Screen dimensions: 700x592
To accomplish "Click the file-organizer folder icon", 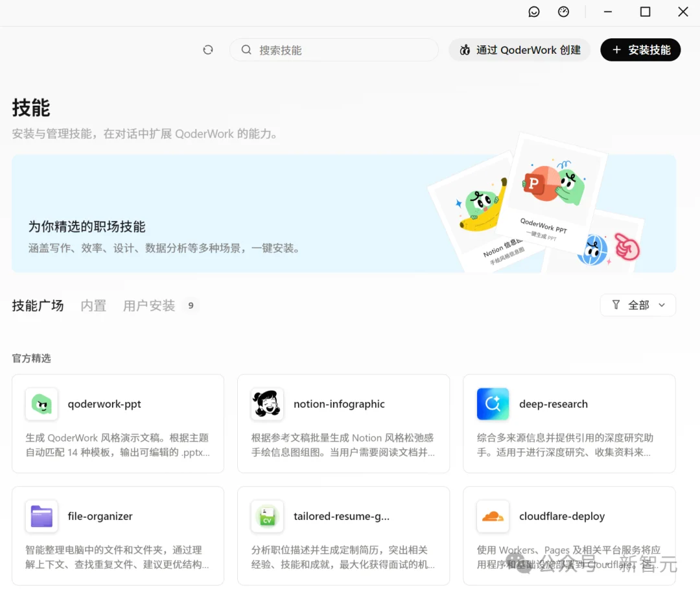I will tap(41, 516).
